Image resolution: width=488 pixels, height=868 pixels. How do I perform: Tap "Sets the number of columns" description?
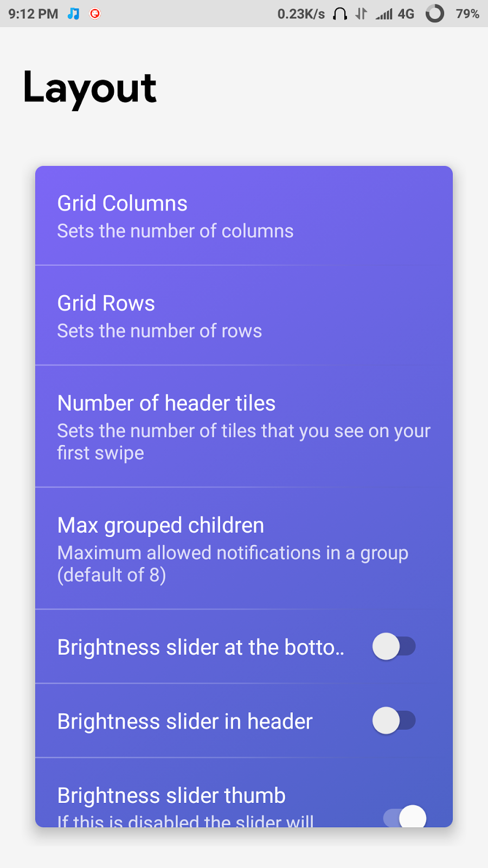coord(175,231)
